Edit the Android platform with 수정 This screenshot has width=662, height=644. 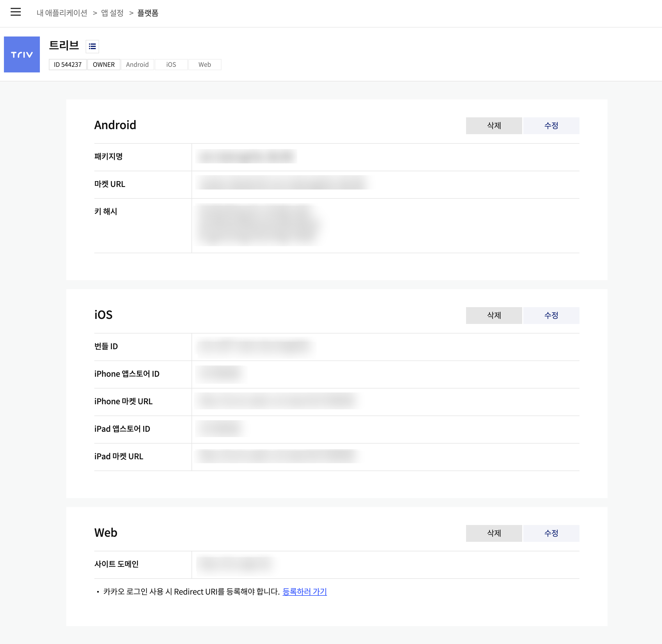[551, 126]
